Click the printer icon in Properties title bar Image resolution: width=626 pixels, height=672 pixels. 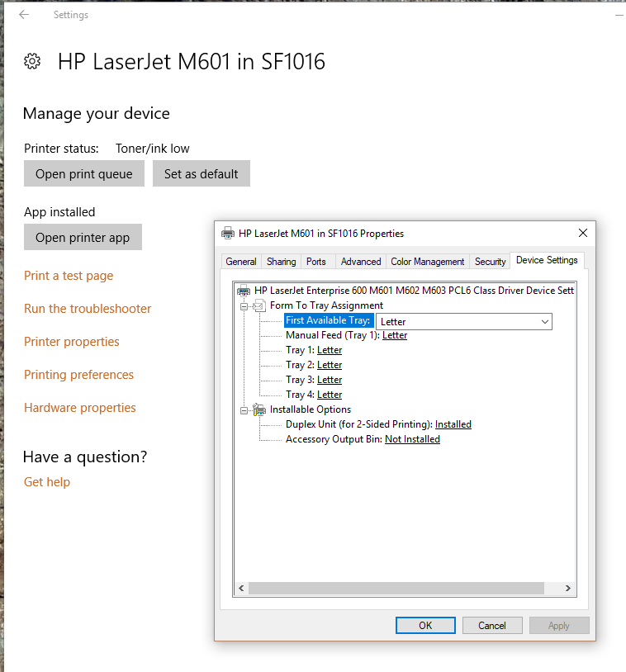(228, 233)
